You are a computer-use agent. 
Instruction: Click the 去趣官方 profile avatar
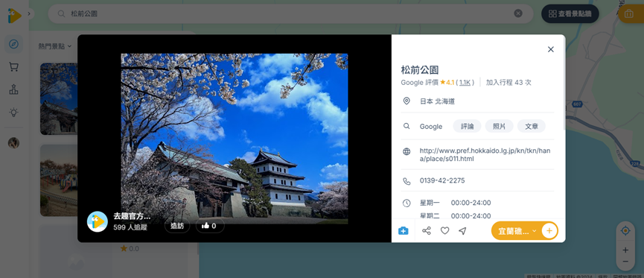pyautogui.click(x=98, y=221)
